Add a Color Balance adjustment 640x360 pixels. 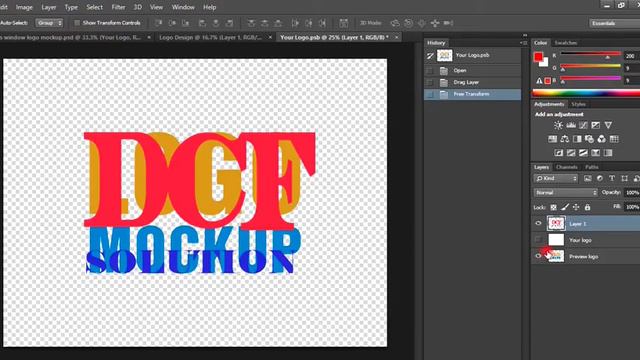pos(565,139)
